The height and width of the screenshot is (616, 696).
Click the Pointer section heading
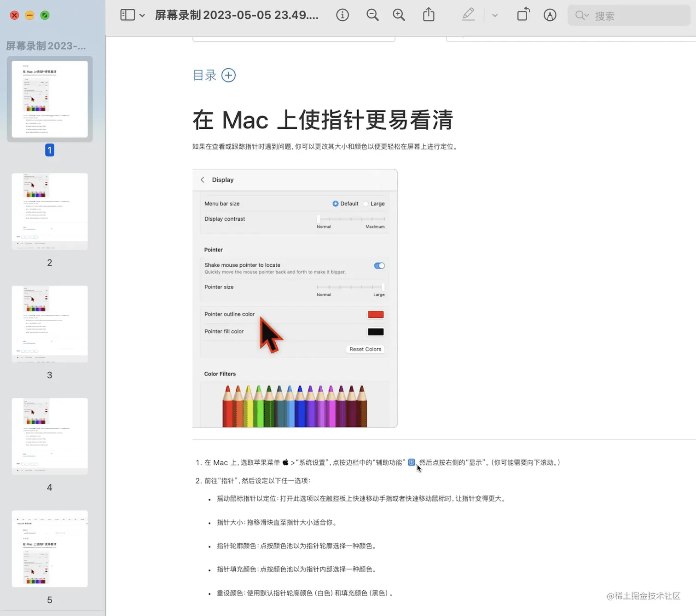[214, 250]
